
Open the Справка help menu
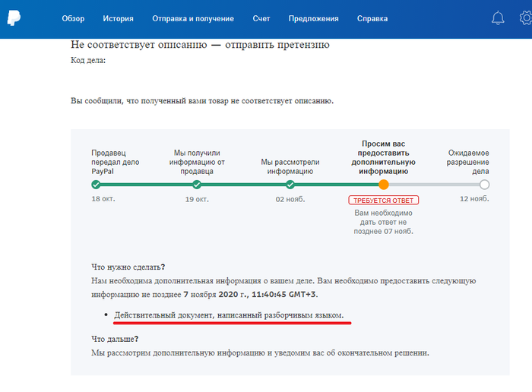point(372,18)
